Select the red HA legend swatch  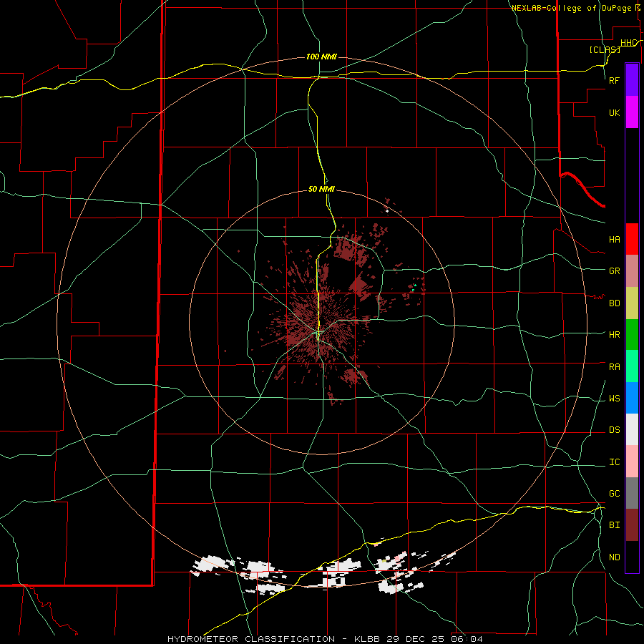click(632, 239)
